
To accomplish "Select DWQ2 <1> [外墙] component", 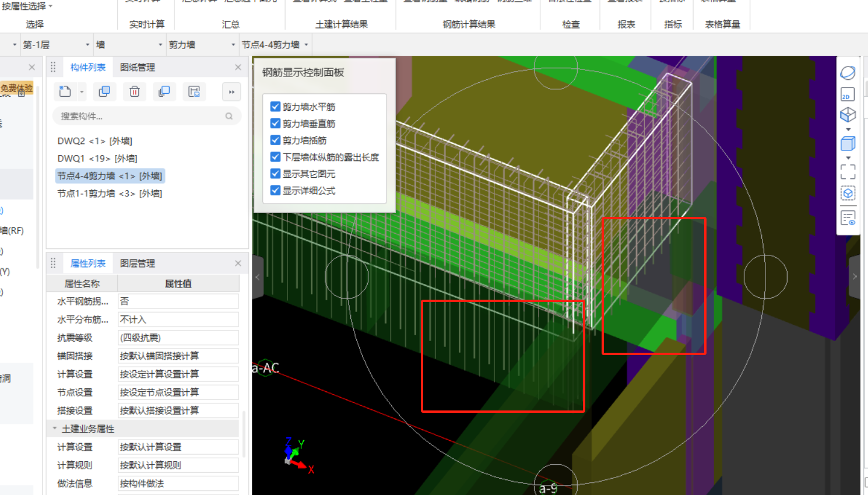I will pos(95,141).
